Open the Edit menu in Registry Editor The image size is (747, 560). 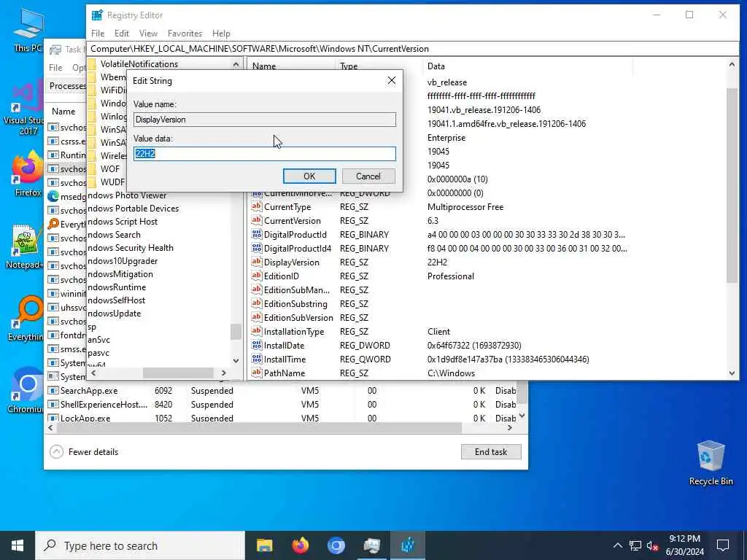point(122,34)
